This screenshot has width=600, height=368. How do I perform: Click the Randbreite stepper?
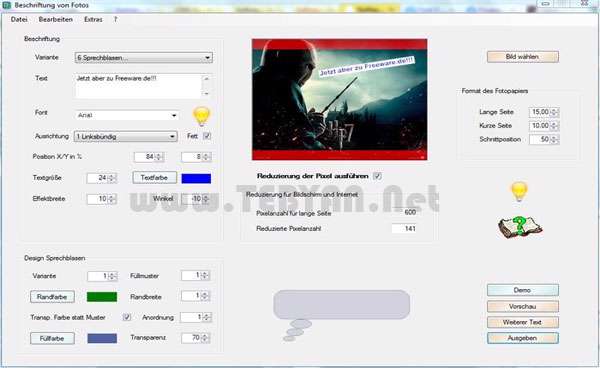pyautogui.click(x=196, y=296)
